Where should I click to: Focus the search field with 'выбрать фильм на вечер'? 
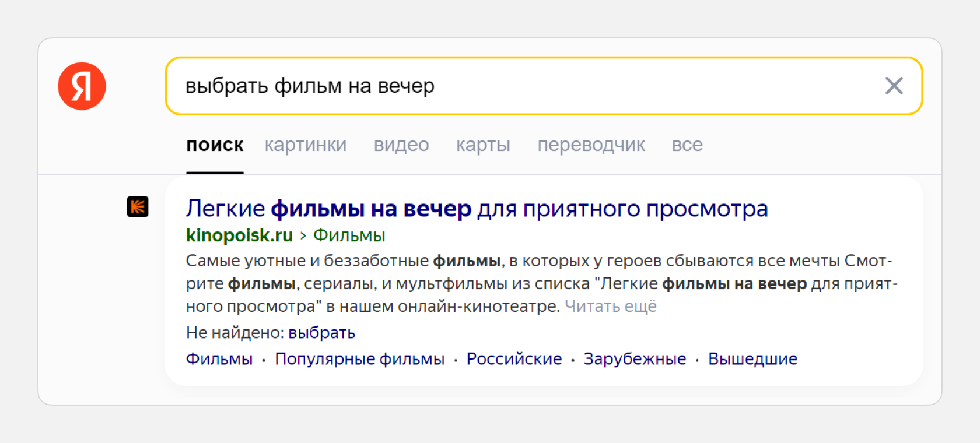click(x=544, y=86)
